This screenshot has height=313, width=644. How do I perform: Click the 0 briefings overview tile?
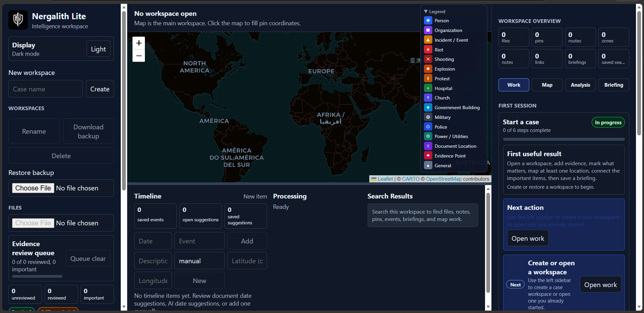(x=580, y=59)
